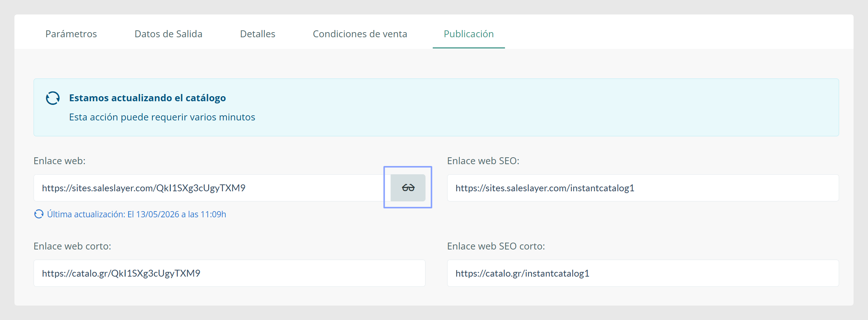Screen dimensions: 868x320
Task: Select the Condiciones de venta tab
Action: pos(360,34)
